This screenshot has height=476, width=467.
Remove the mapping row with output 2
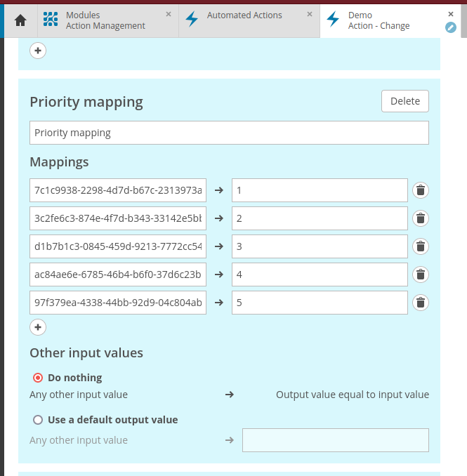pyautogui.click(x=420, y=218)
